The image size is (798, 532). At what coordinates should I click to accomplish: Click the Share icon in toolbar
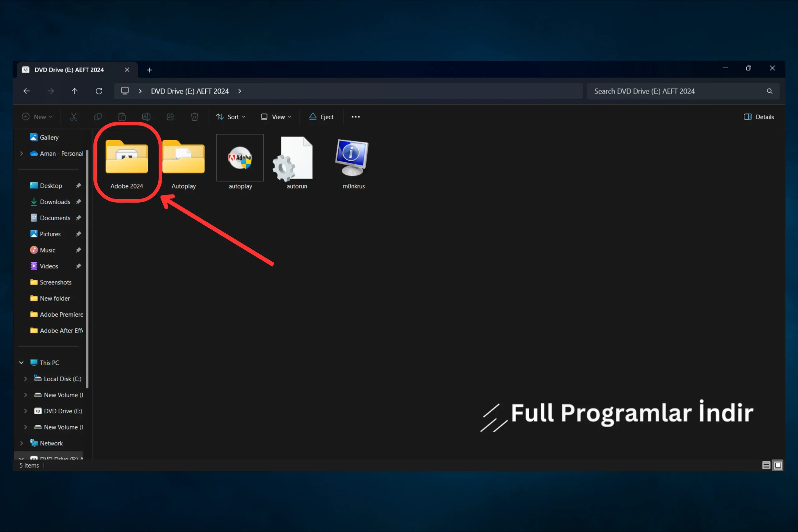170,117
